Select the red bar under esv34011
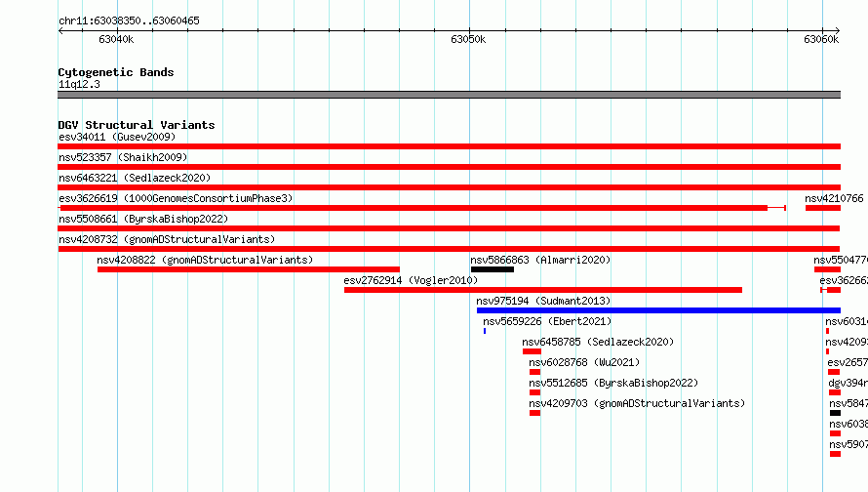The height and width of the screenshot is (492, 868). coord(449,146)
